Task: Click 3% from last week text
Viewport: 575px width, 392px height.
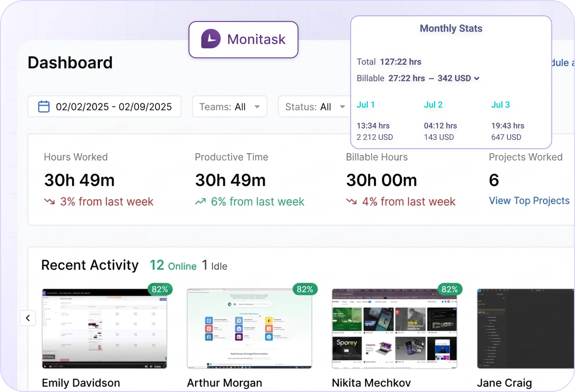Action: tap(107, 201)
